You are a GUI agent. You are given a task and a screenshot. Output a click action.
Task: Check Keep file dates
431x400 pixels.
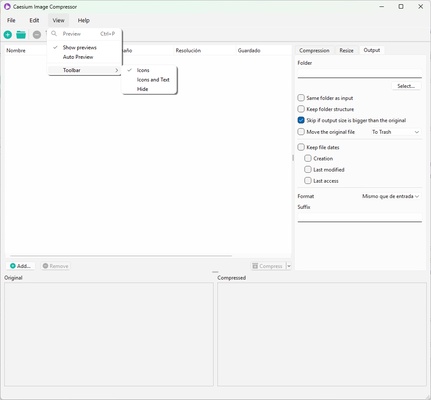301,147
